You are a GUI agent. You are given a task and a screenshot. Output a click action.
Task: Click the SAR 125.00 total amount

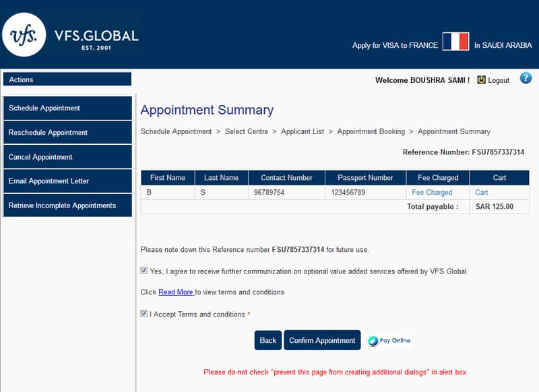[495, 207]
